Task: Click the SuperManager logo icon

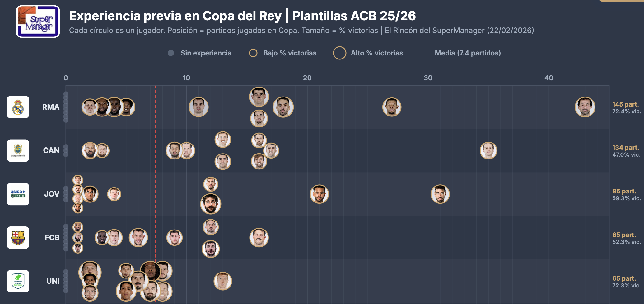Action: [38, 21]
